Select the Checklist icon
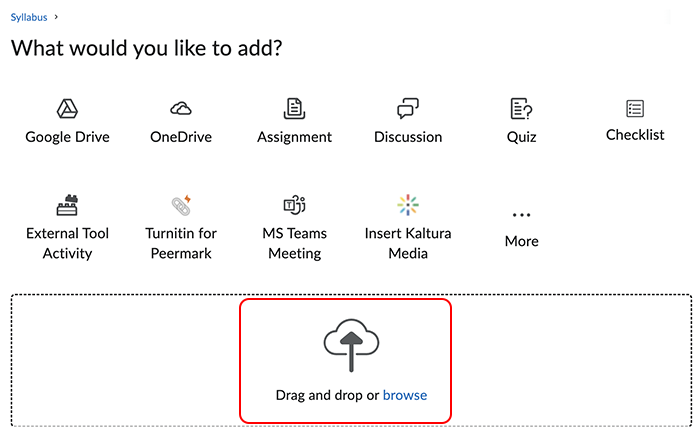Image resolution: width=700 pixels, height=435 pixels. pos(635,107)
